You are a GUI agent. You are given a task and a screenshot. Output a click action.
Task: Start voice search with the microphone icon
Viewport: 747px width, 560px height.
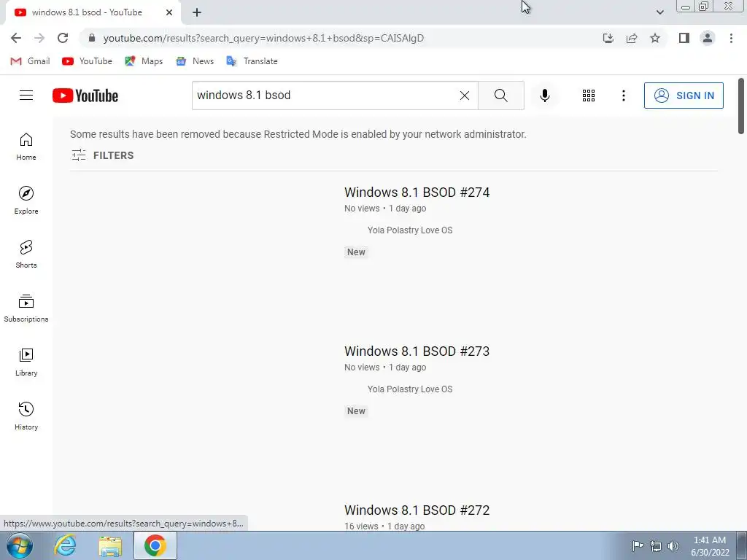pos(544,96)
